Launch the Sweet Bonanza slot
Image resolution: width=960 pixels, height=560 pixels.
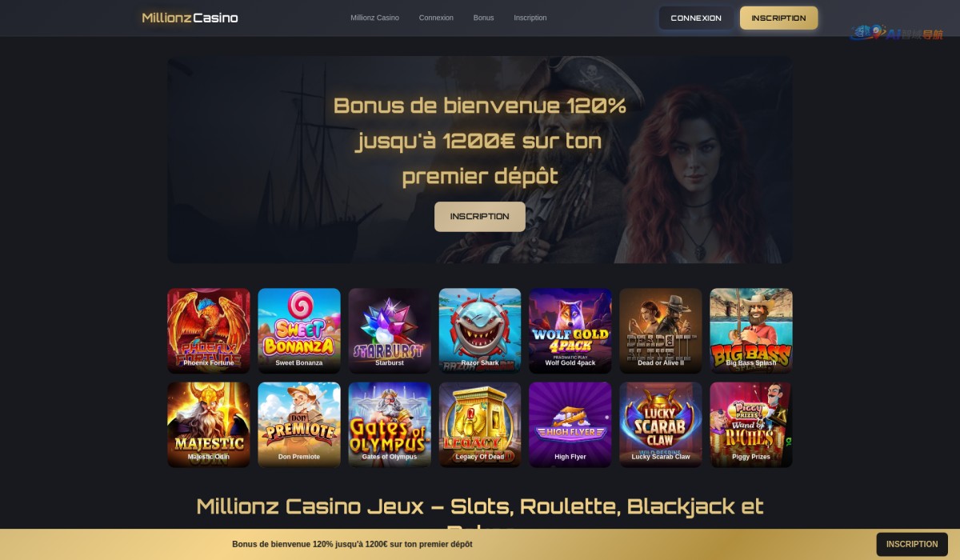point(299,330)
